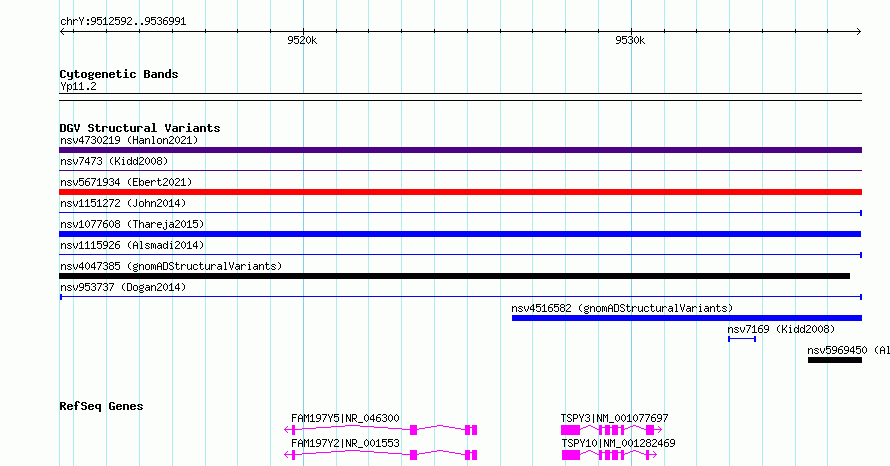Open the nsv5969450 variant label
Screen dimensions: 890x466
(x=849, y=350)
